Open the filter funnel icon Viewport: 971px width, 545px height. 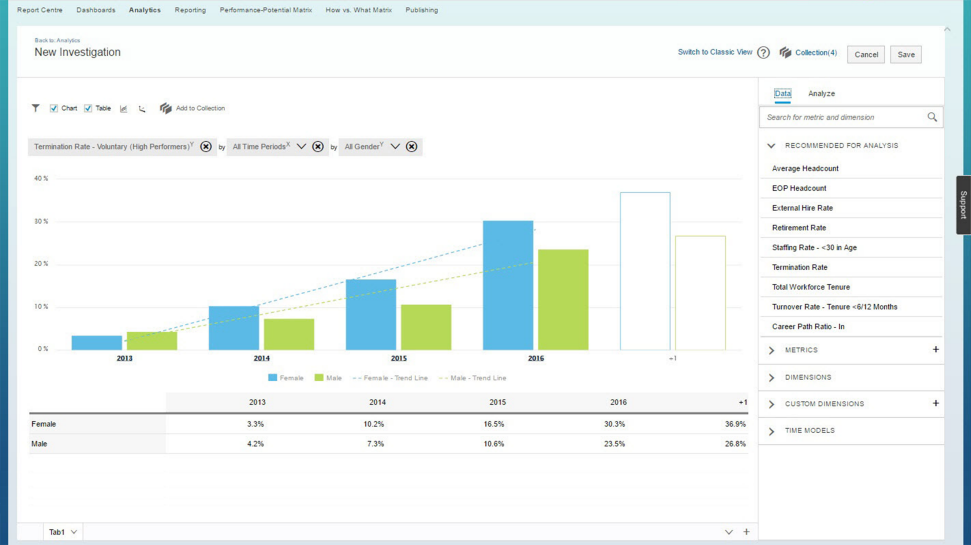[x=35, y=108]
